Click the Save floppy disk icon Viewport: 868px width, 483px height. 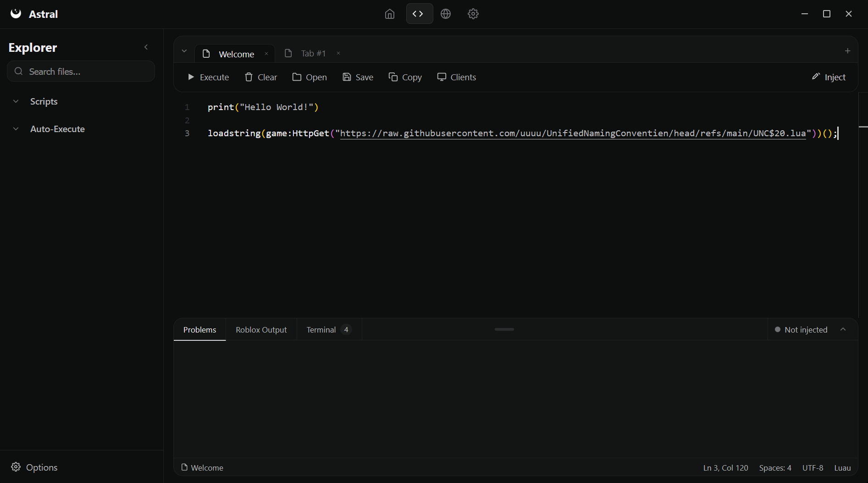coord(347,77)
